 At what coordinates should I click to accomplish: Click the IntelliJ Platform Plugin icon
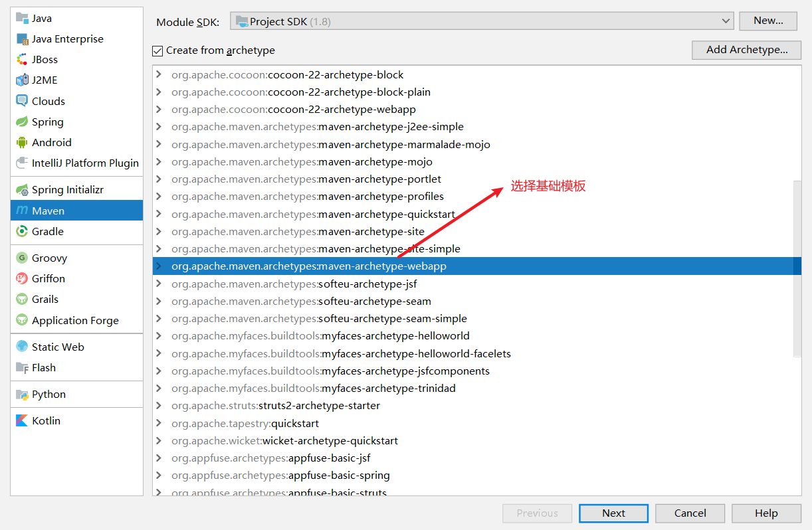pos(22,163)
